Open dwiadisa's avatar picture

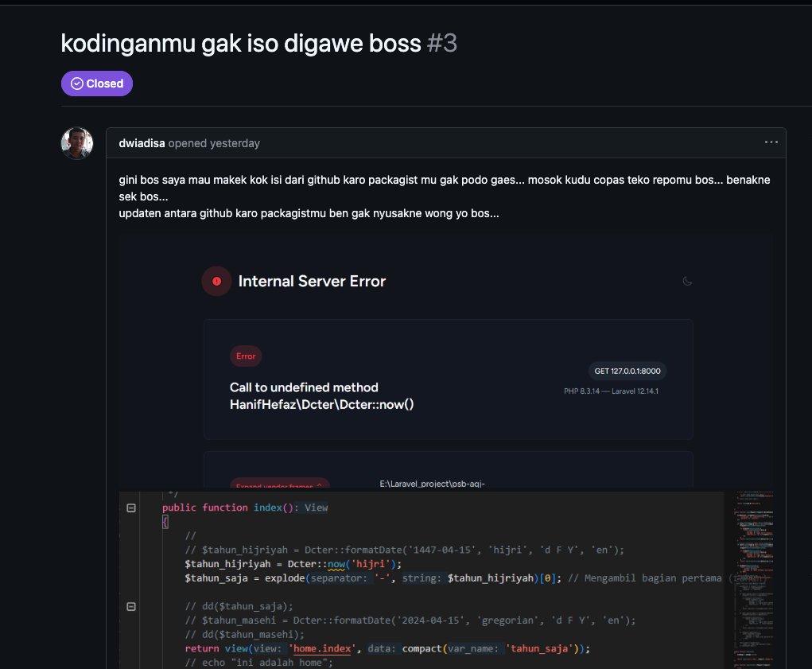77,143
